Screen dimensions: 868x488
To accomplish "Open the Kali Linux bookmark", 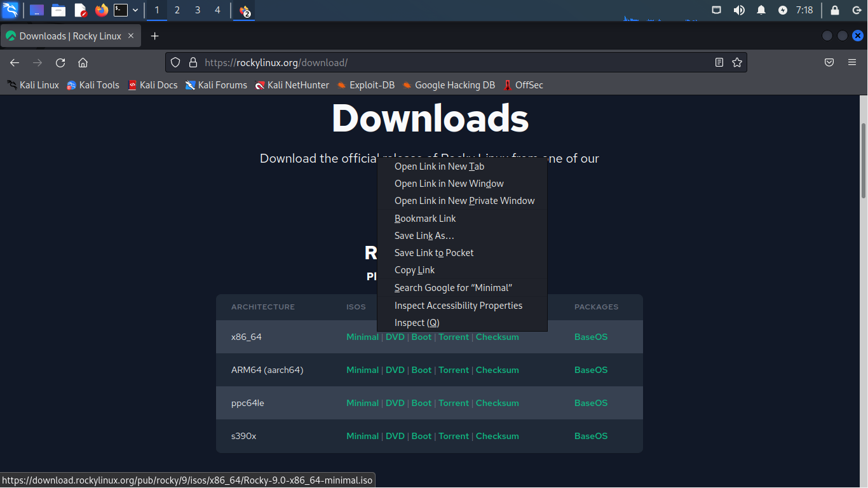I will click(x=33, y=85).
